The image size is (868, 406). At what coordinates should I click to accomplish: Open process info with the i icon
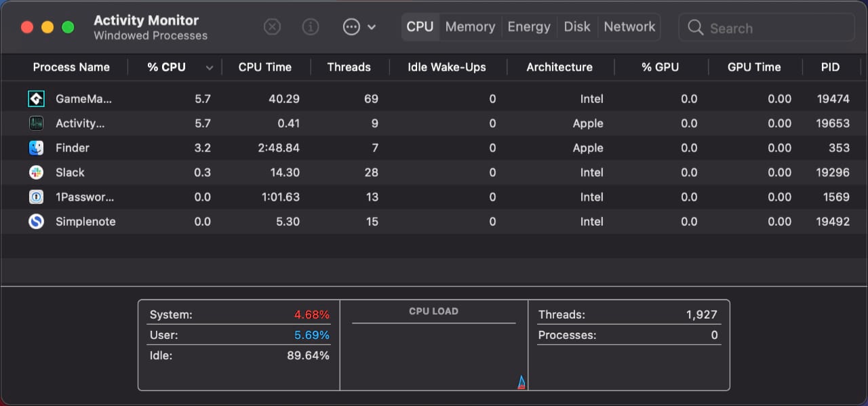pyautogui.click(x=311, y=27)
